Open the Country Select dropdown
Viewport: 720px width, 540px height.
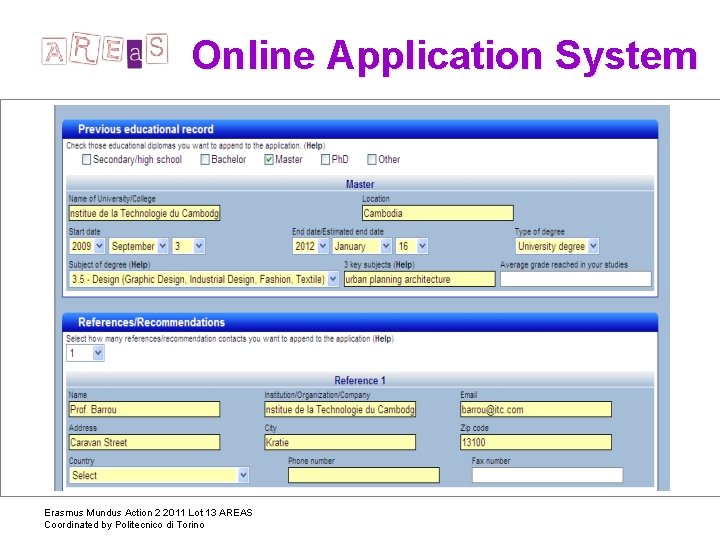click(x=159, y=475)
